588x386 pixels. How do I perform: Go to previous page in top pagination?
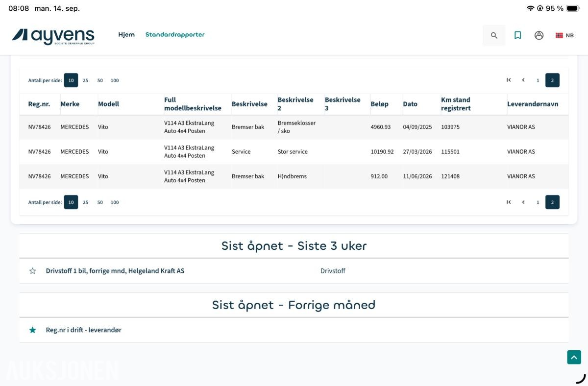tap(523, 80)
